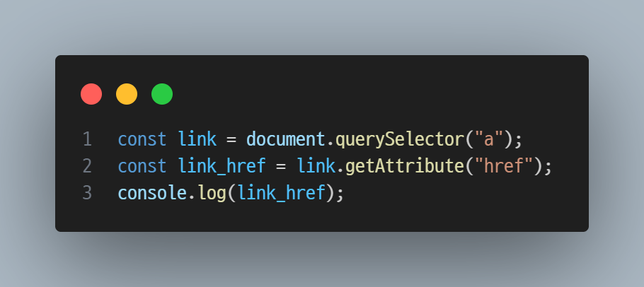Click the first const keyword
Screen dimensions: 644x287
click(142, 139)
